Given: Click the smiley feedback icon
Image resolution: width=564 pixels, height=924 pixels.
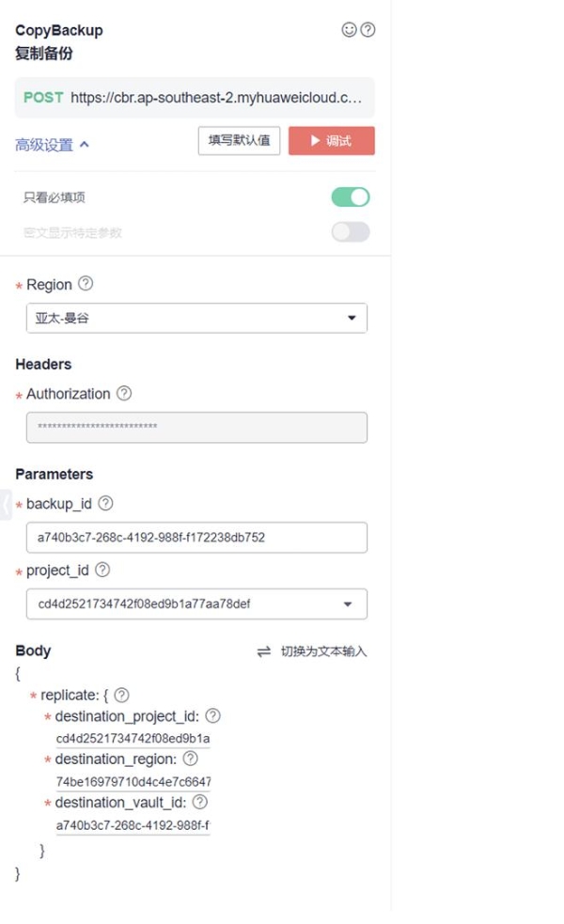Looking at the screenshot, I should point(350,30).
